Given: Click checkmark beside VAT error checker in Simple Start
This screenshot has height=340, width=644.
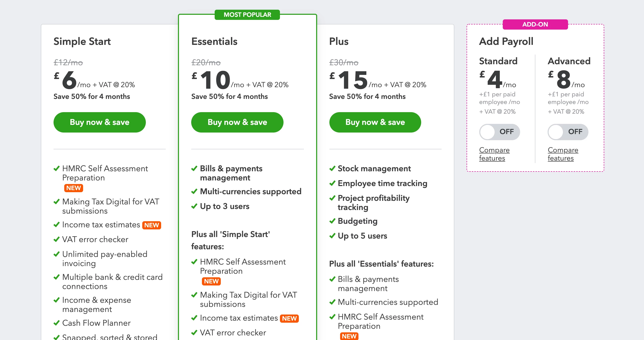Looking at the screenshot, I should tap(57, 239).
